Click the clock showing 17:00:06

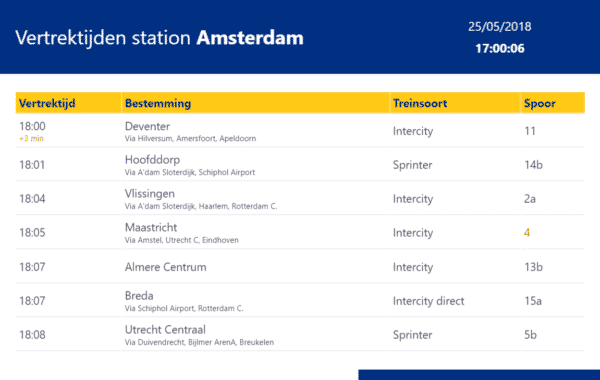pyautogui.click(x=500, y=48)
